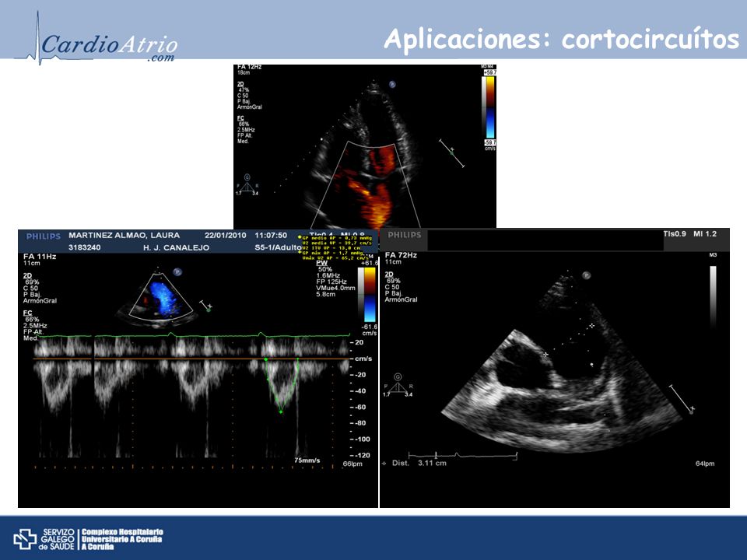747x560 pixels.
Task: Click the focus ruler beside the small Doppler sector
Action: coord(205,306)
